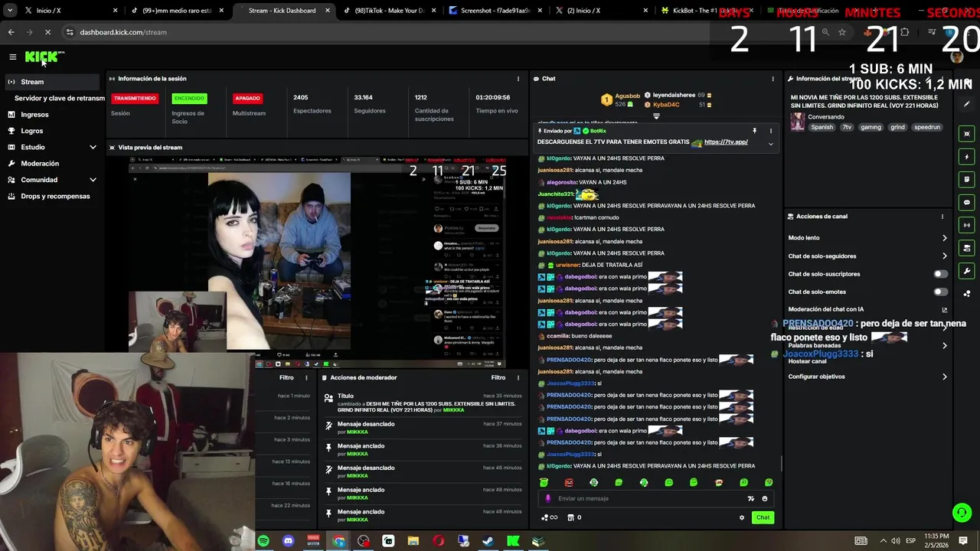
Task: Click Hostear canal option
Action: pos(807,361)
